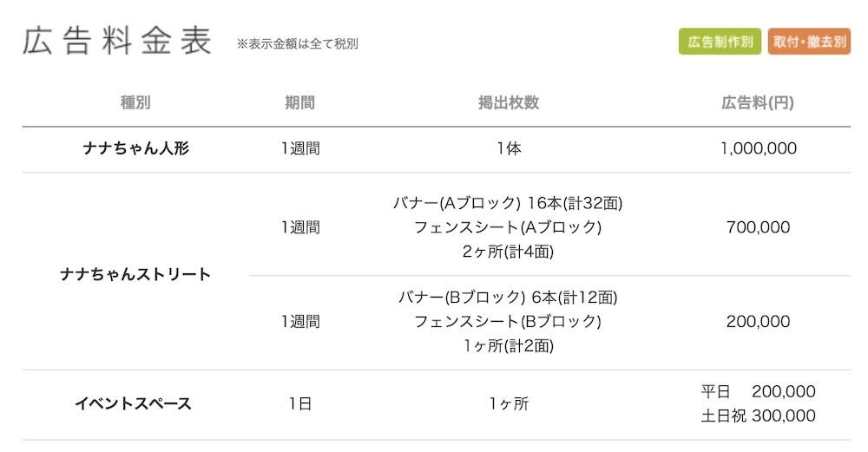This screenshot has width=868, height=452.
Task: Click the 土日祝 300,000 price text
Action: (x=758, y=416)
